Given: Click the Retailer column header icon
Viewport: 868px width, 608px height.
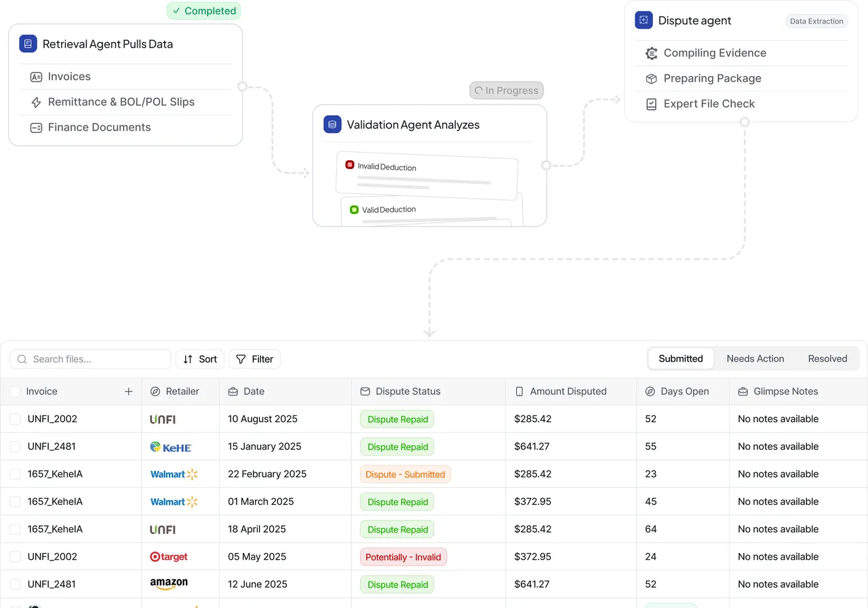Looking at the screenshot, I should (x=155, y=392).
